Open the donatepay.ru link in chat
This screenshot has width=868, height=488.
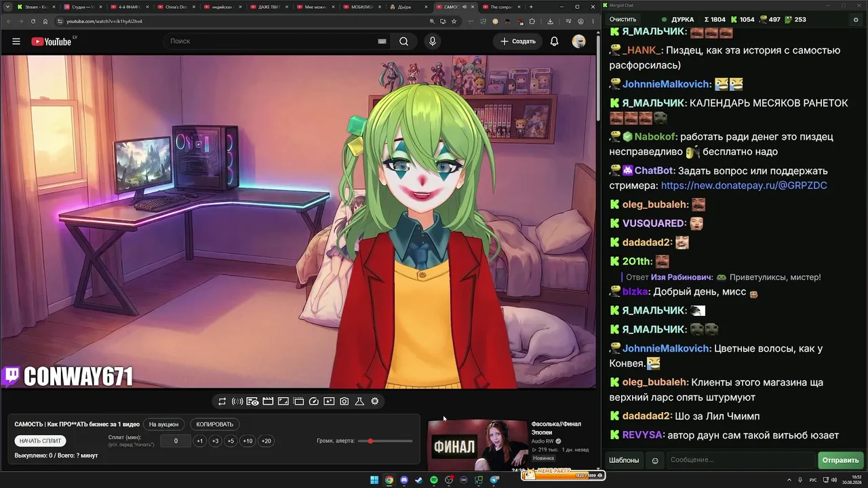(744, 185)
